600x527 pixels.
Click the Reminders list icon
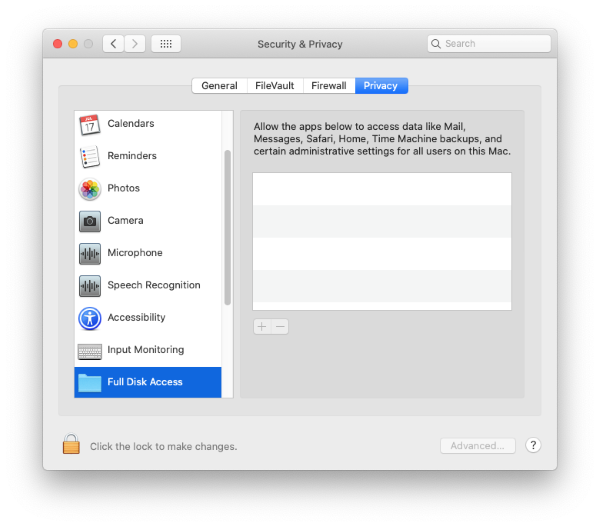[90, 157]
